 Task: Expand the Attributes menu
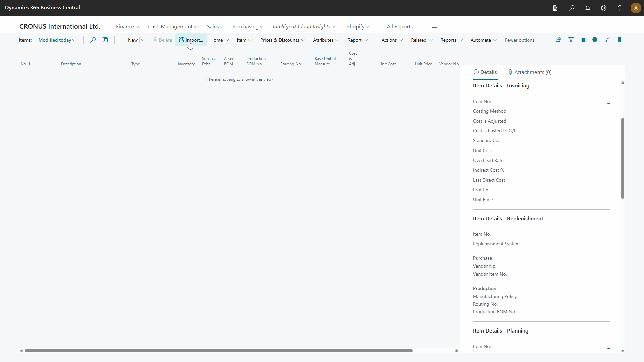click(x=326, y=40)
